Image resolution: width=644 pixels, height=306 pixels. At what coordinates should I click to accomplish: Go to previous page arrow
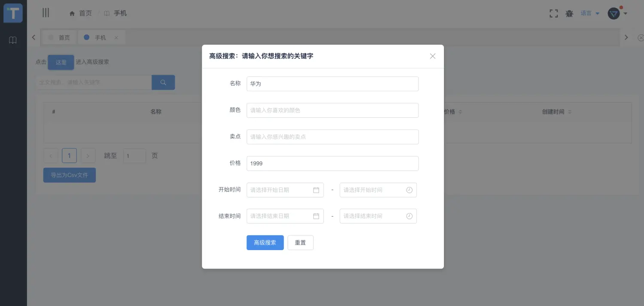[x=51, y=156]
